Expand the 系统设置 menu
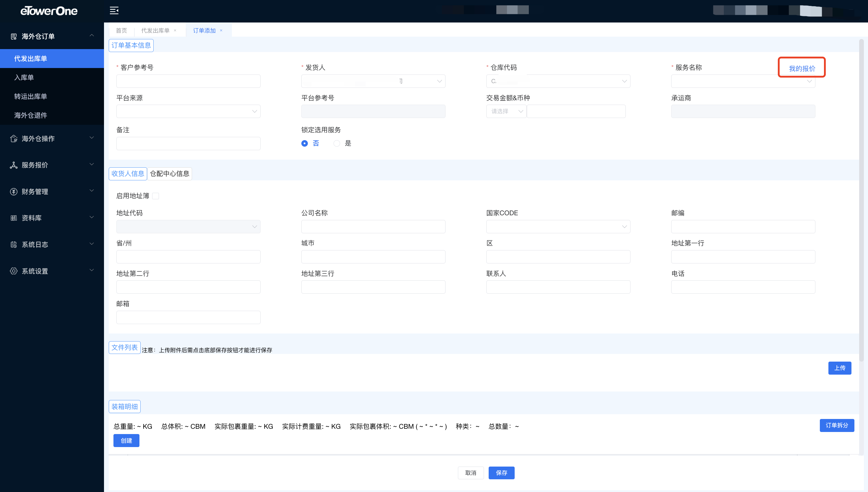This screenshot has width=868, height=492. (92, 270)
